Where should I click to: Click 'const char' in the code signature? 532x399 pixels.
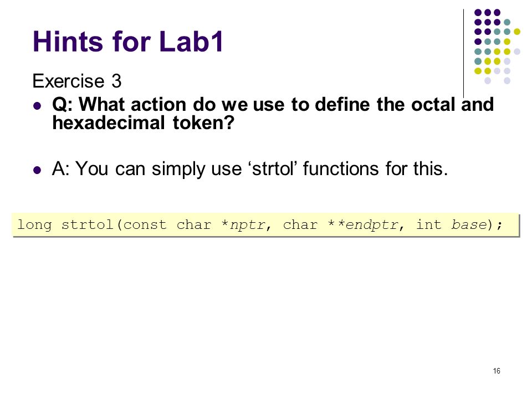[167, 224]
